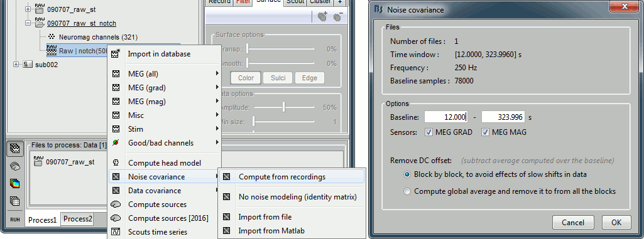Click the Scouts time series icon
The height and width of the screenshot is (239, 644).
[116, 232]
